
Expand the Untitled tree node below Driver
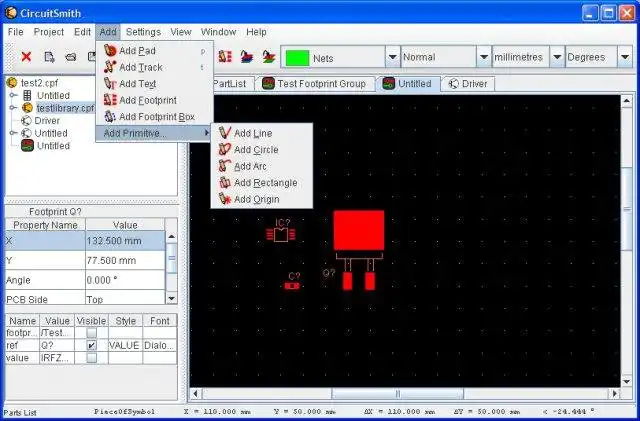coord(13,133)
